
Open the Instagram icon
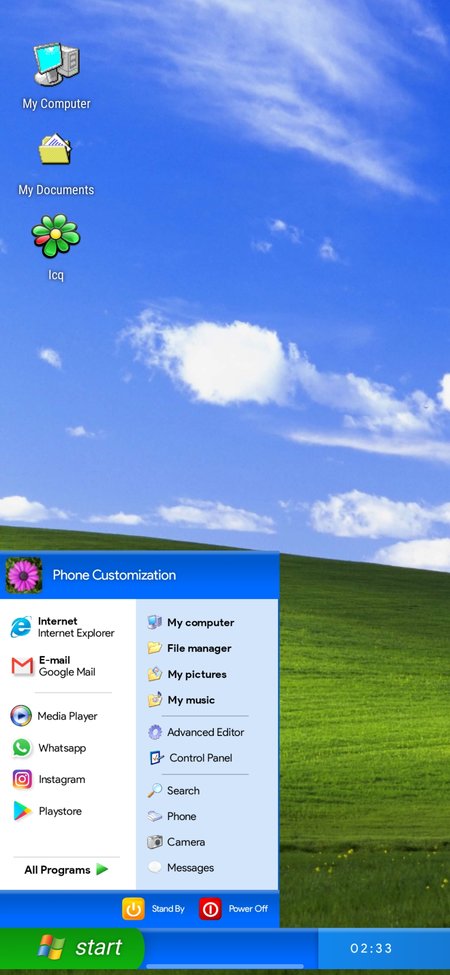pyautogui.click(x=22, y=779)
